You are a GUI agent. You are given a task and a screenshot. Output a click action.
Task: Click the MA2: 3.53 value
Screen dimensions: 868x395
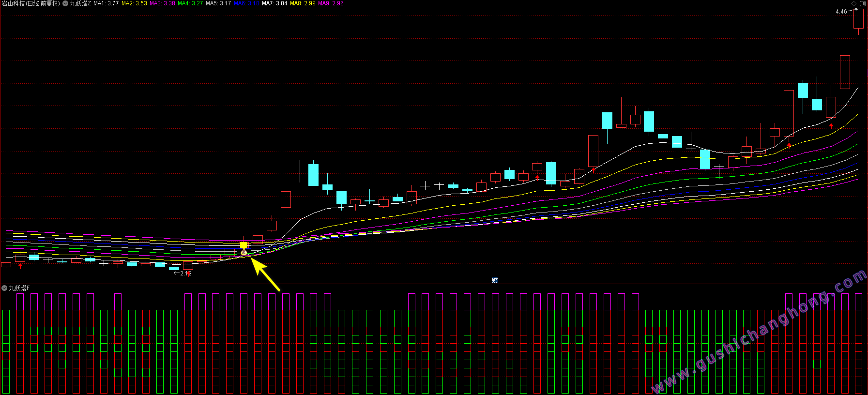[x=134, y=3]
